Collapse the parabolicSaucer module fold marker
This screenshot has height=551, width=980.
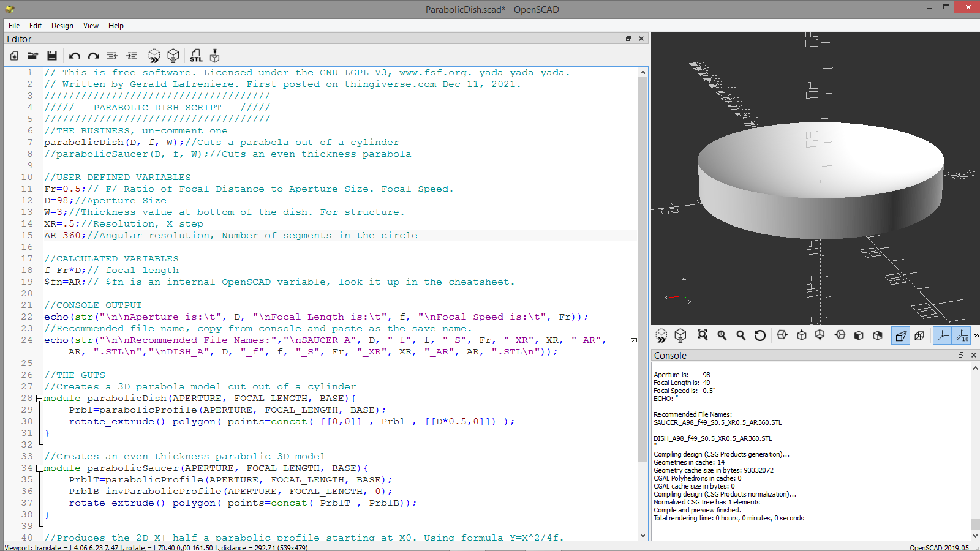click(39, 468)
